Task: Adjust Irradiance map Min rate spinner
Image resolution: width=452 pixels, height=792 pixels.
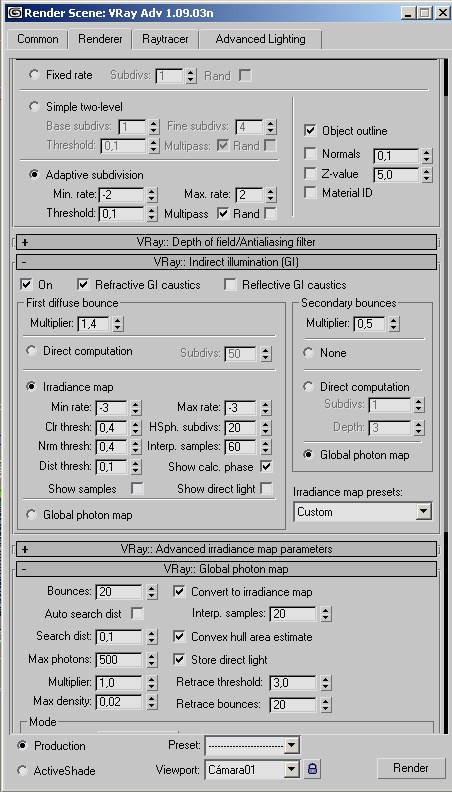Action: 135,407
